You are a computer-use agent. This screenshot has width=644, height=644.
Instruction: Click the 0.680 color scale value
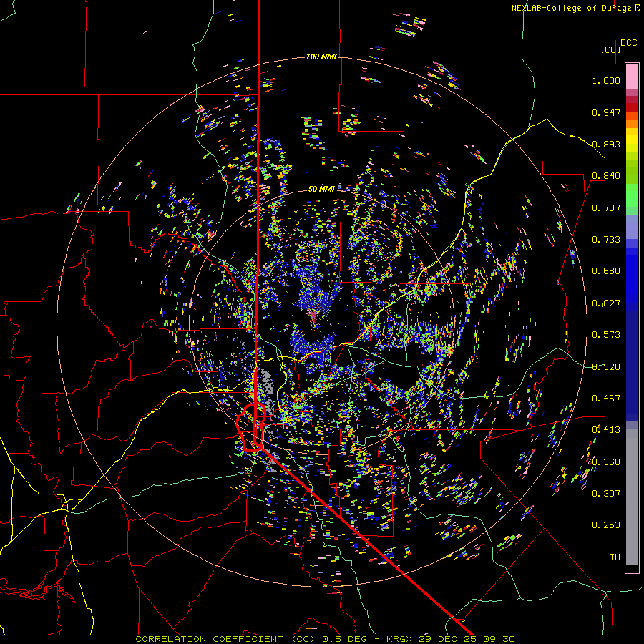pos(606,271)
